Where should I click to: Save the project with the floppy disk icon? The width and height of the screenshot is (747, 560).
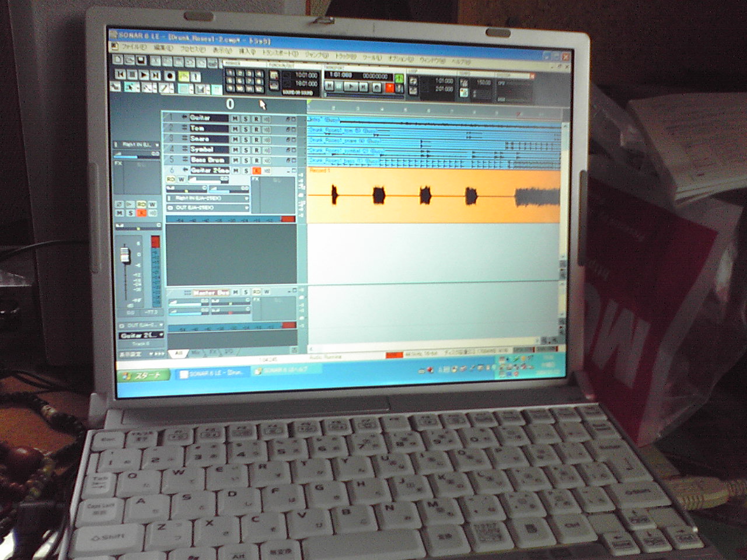click(141, 60)
